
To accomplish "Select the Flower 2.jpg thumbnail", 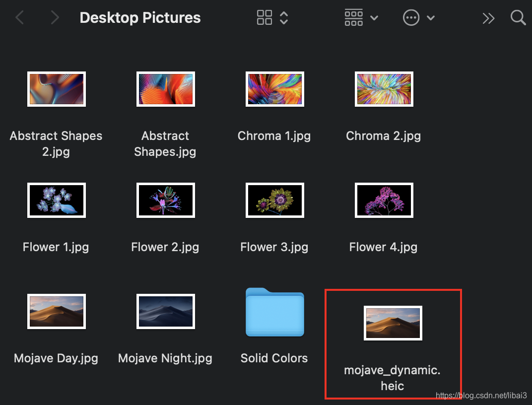I will click(166, 201).
